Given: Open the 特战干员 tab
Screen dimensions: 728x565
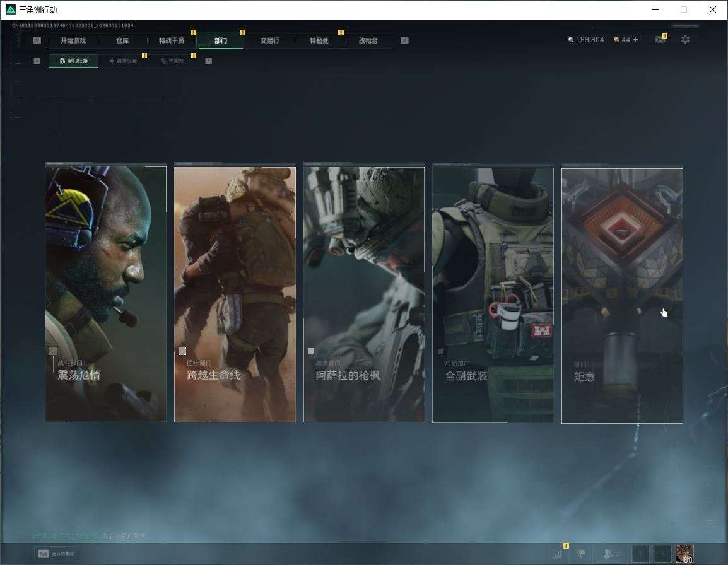Looking at the screenshot, I should [172, 40].
